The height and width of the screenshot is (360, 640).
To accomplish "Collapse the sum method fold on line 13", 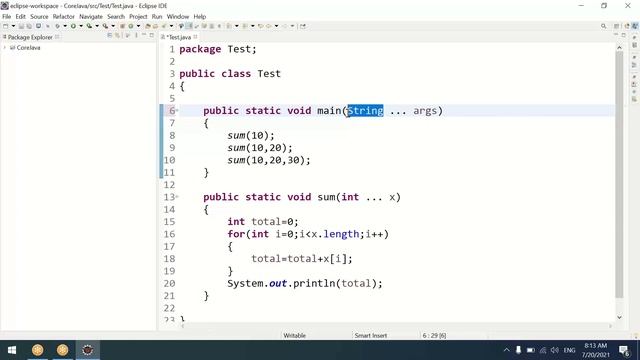I will tap(177, 197).
